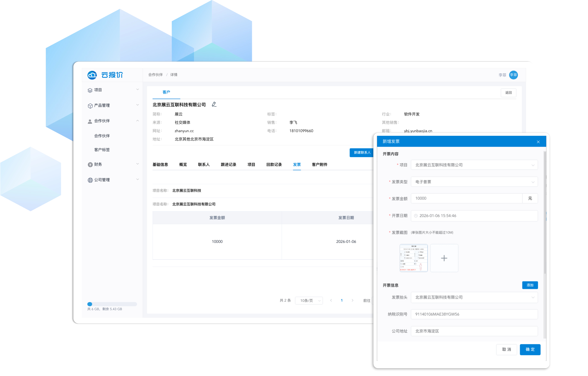Click the uploaded invoice screenshot thumbnail
The height and width of the screenshot is (376, 588).
tap(413, 258)
